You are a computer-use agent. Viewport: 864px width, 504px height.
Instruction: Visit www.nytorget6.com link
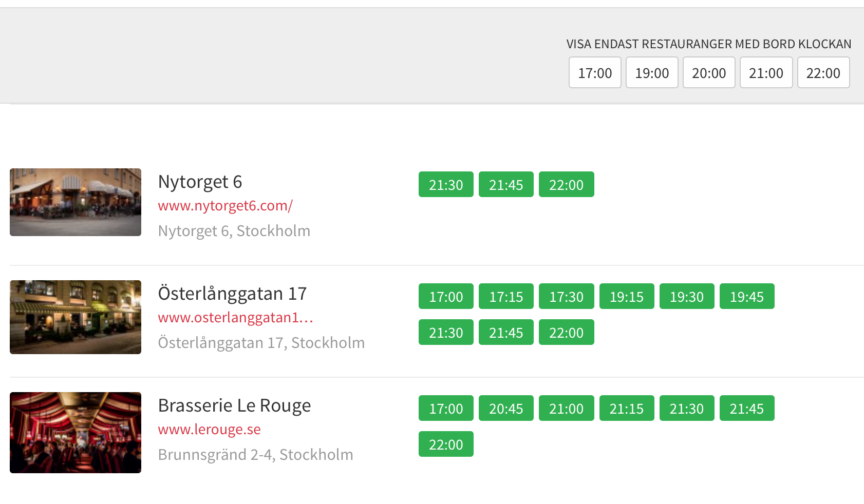tap(225, 206)
